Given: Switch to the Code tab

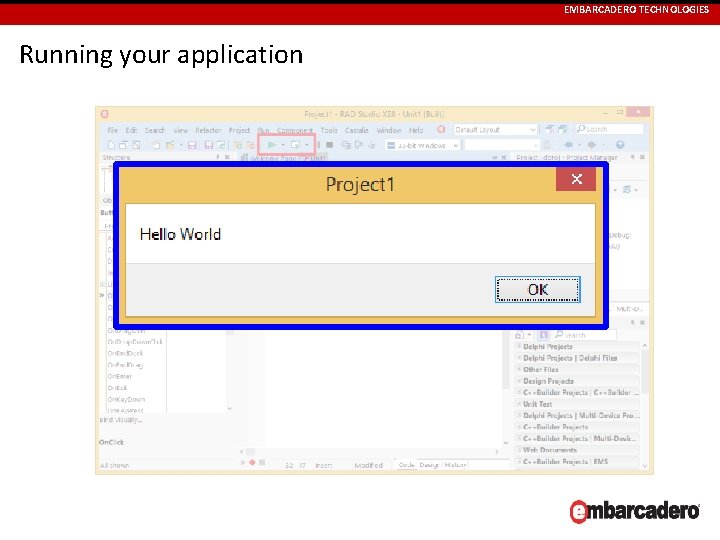Looking at the screenshot, I should point(406,465).
